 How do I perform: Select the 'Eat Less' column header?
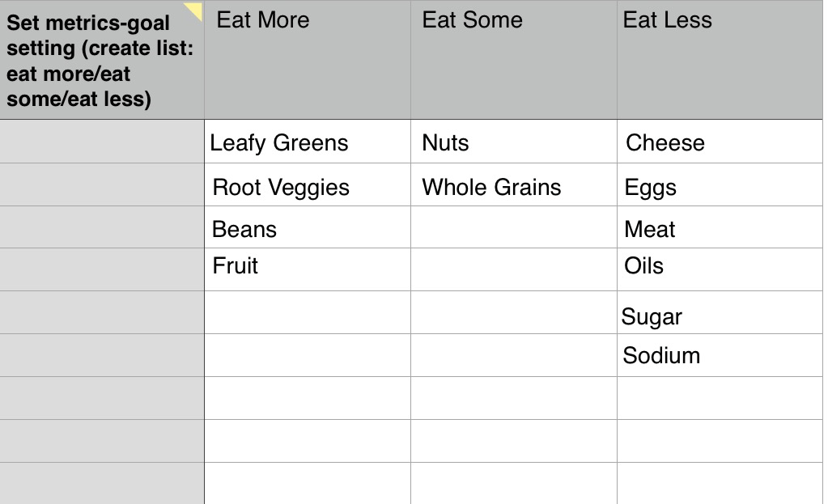coord(720,61)
